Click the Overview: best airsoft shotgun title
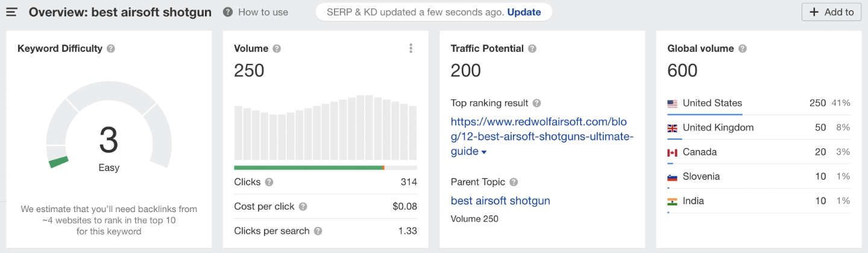868x253 pixels. [120, 12]
